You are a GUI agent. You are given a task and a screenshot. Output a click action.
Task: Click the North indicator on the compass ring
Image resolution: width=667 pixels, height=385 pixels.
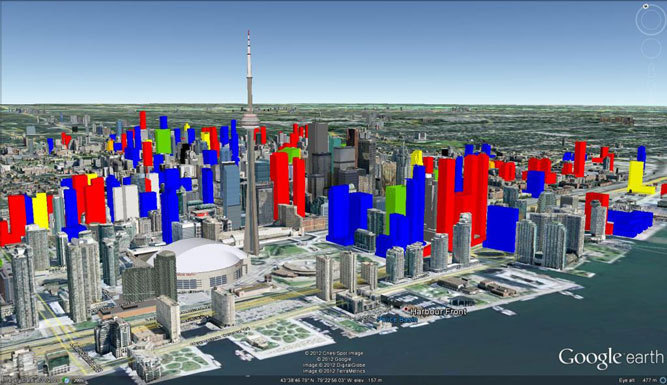646,6
